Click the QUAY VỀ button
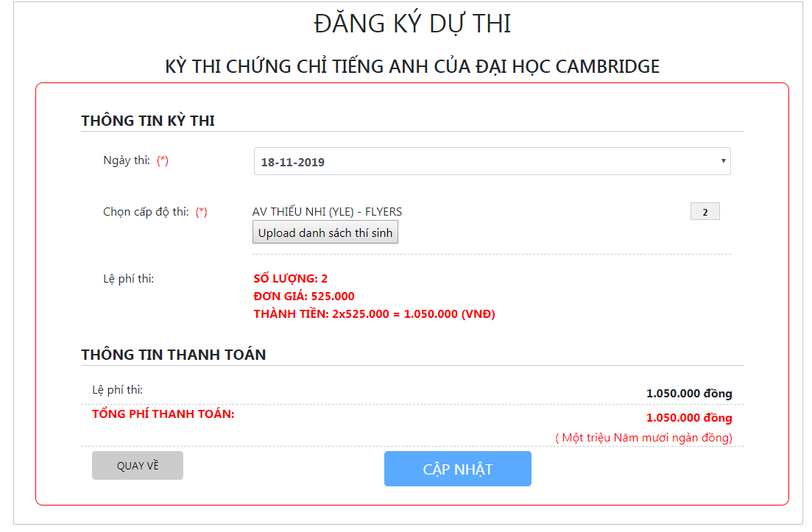Image resolution: width=812 pixels, height=532 pixels. (138, 465)
